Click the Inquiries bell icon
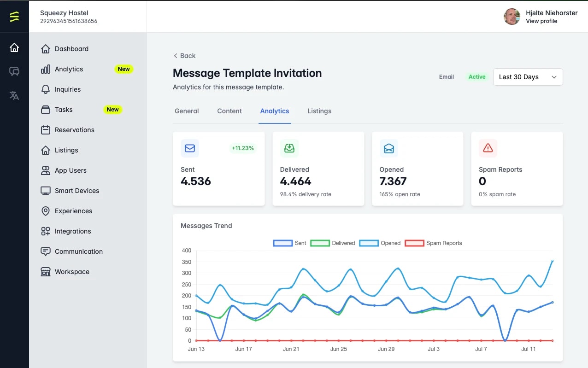 point(45,89)
